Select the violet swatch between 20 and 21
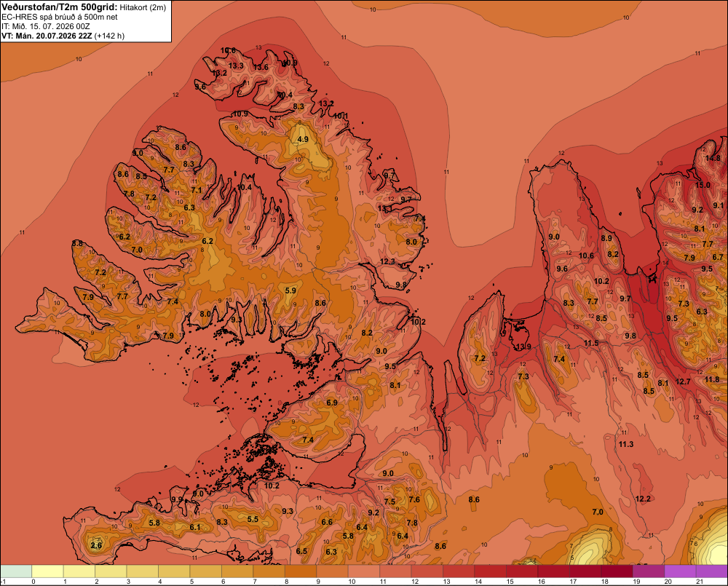 [680, 571]
